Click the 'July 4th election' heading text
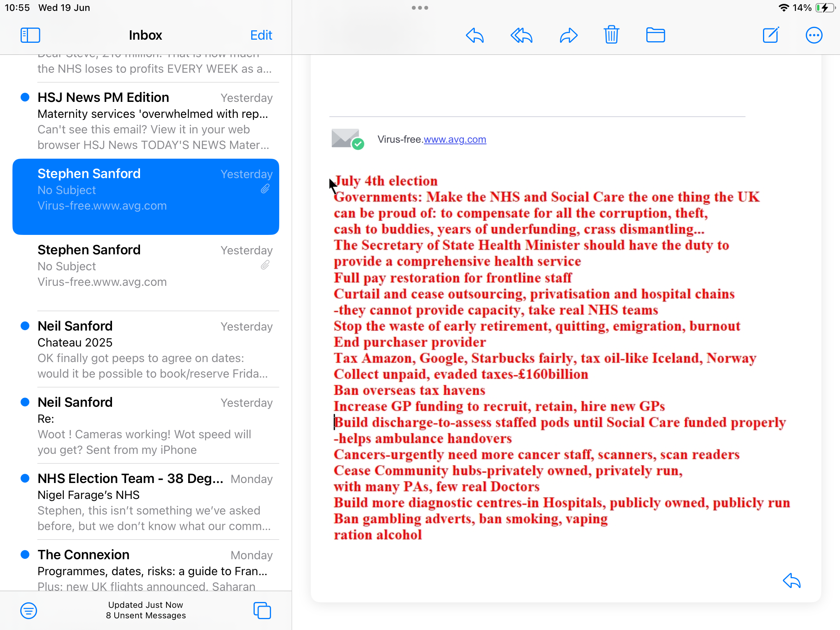The image size is (840, 630). pos(386,181)
